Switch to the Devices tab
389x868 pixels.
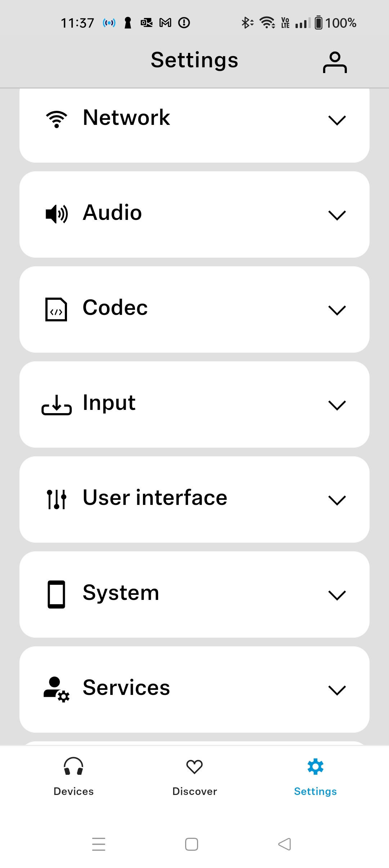73,776
